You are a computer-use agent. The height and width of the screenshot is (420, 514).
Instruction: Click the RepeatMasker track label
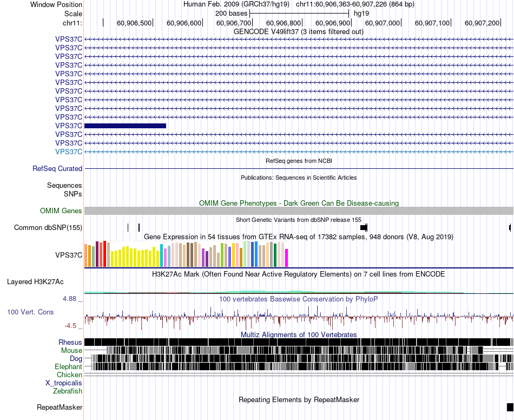coord(60,408)
